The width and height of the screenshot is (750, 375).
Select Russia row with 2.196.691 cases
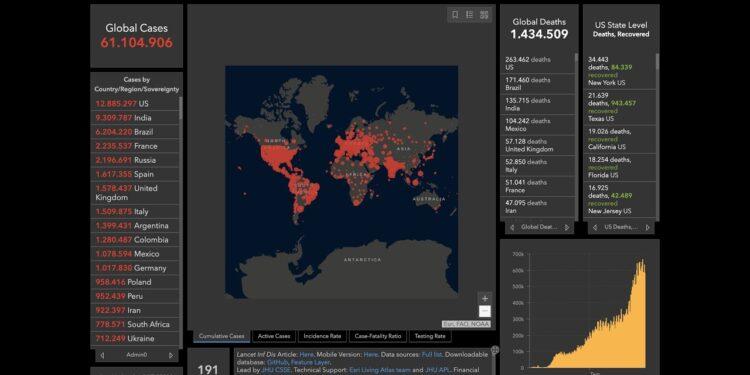[x=135, y=160]
